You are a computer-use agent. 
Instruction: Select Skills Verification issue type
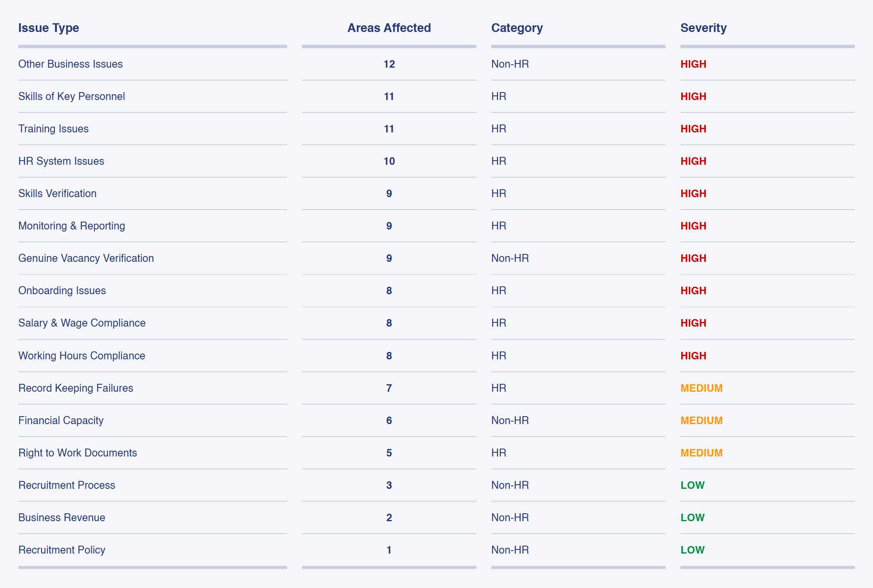pyautogui.click(x=57, y=193)
